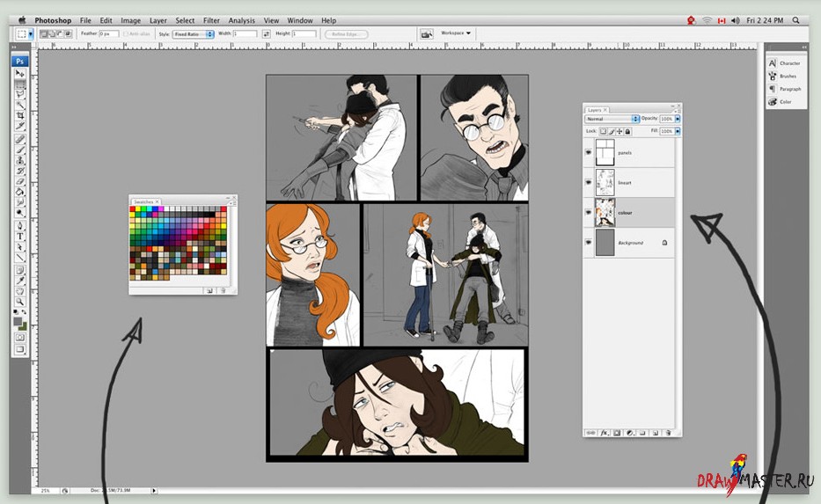Hide the colour layer
This screenshot has width=821, height=504.
coord(589,213)
